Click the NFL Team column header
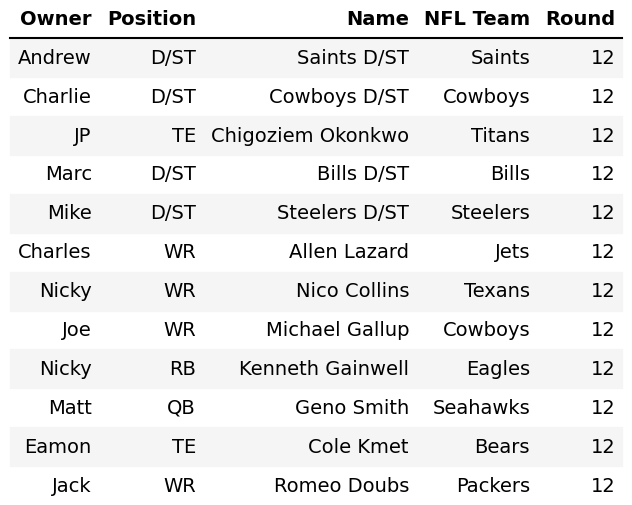 click(x=476, y=19)
